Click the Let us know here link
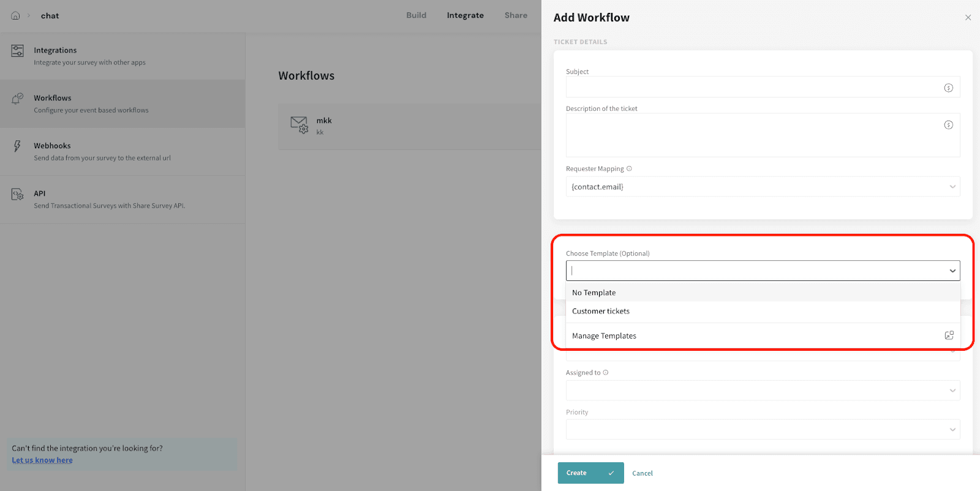 click(42, 460)
